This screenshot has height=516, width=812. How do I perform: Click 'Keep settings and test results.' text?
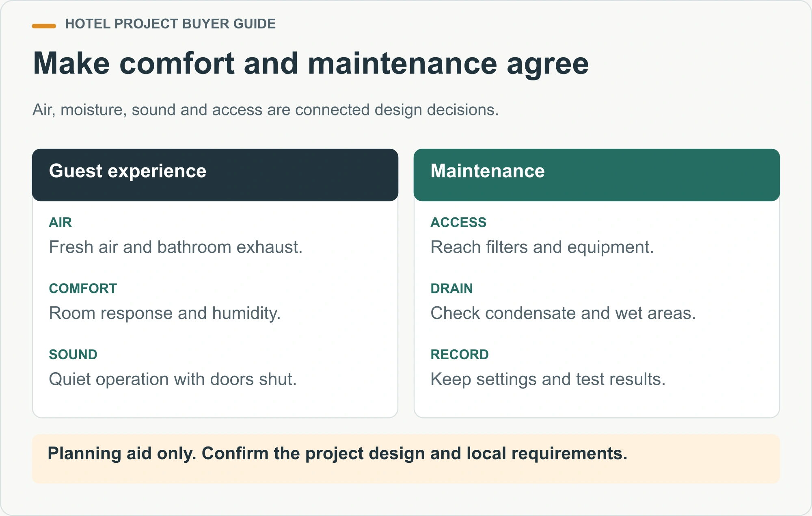coord(548,379)
